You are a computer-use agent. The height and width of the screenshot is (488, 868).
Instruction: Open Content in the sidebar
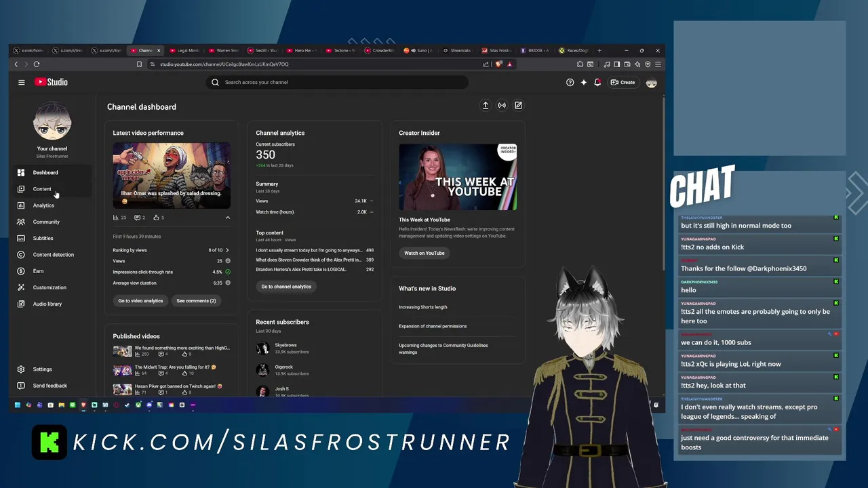52,189
